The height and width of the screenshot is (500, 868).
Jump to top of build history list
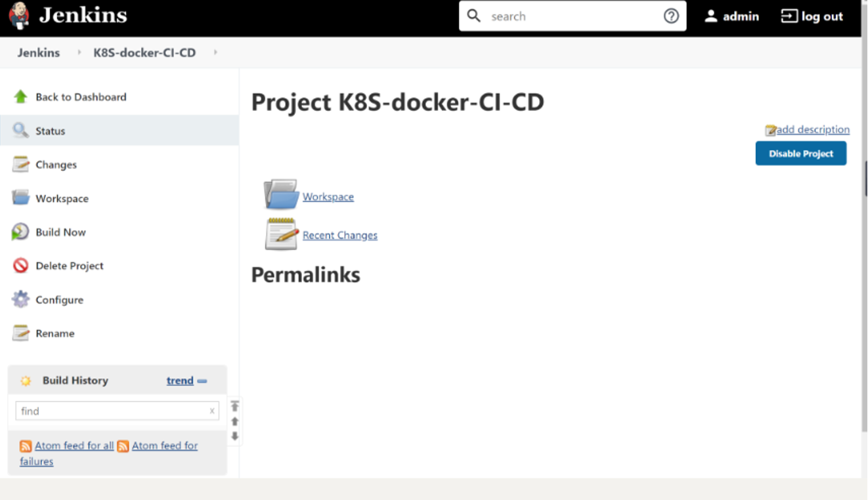(x=234, y=406)
